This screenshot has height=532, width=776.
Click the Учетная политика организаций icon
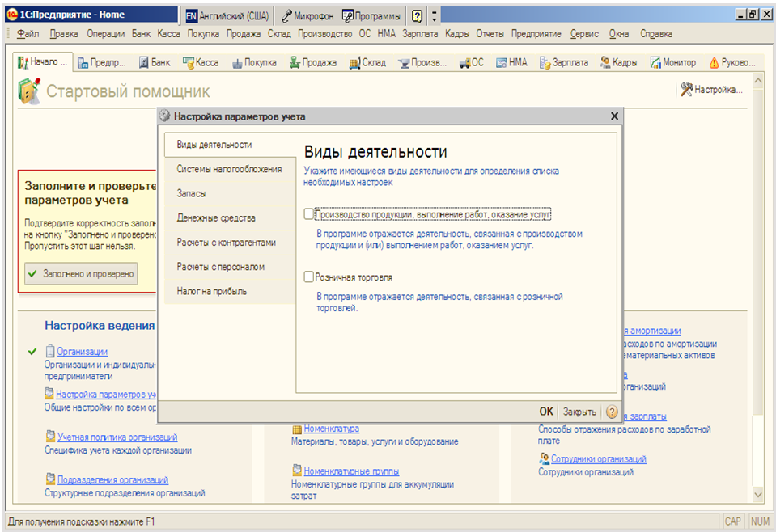point(50,436)
